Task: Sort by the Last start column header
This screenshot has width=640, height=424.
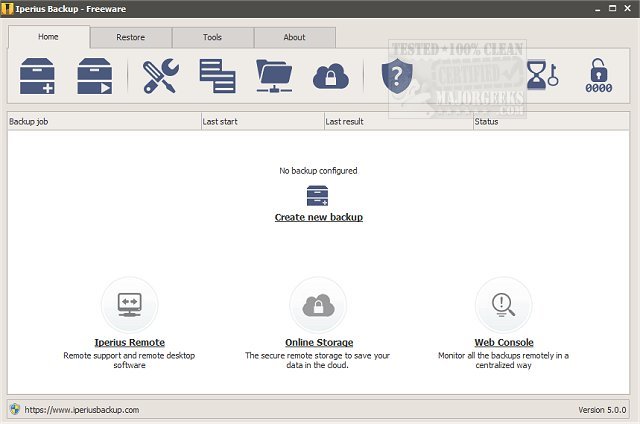Action: click(x=261, y=122)
